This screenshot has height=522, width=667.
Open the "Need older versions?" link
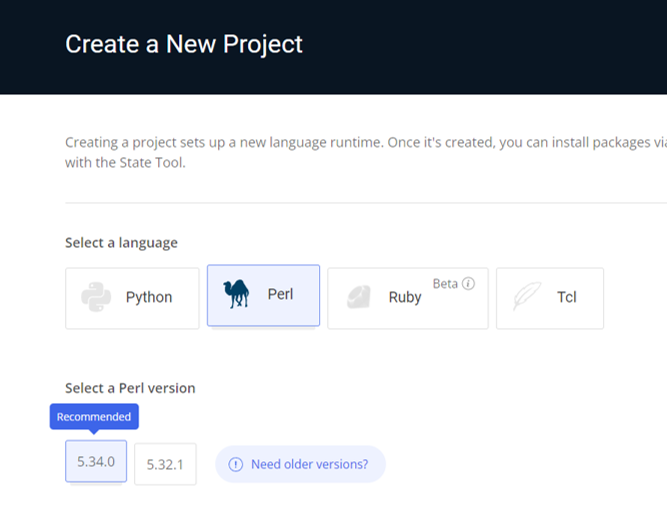click(309, 464)
